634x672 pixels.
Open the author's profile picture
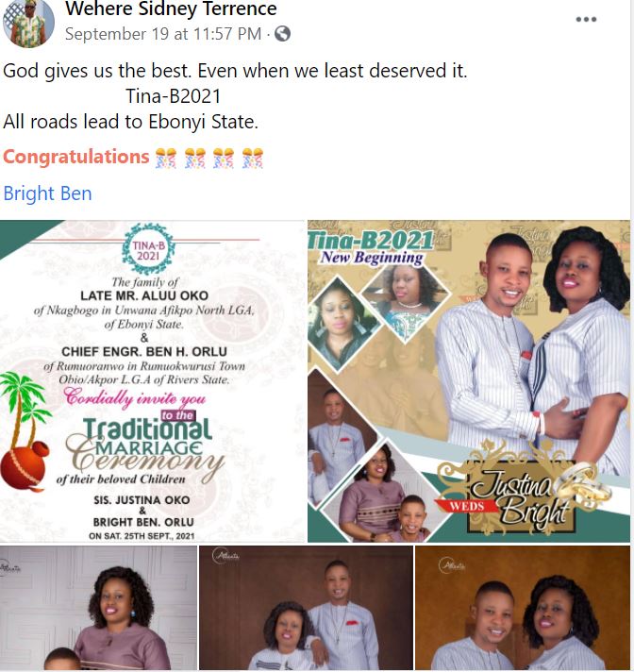pos(28,23)
